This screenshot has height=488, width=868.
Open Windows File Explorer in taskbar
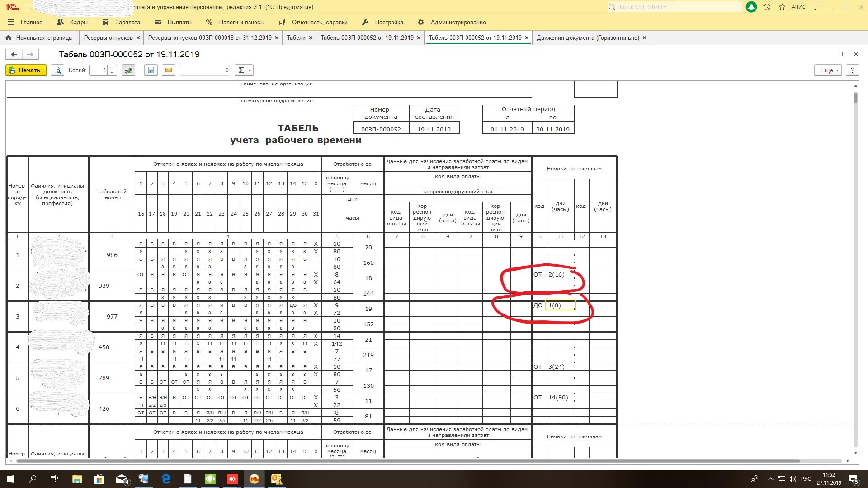click(77, 479)
